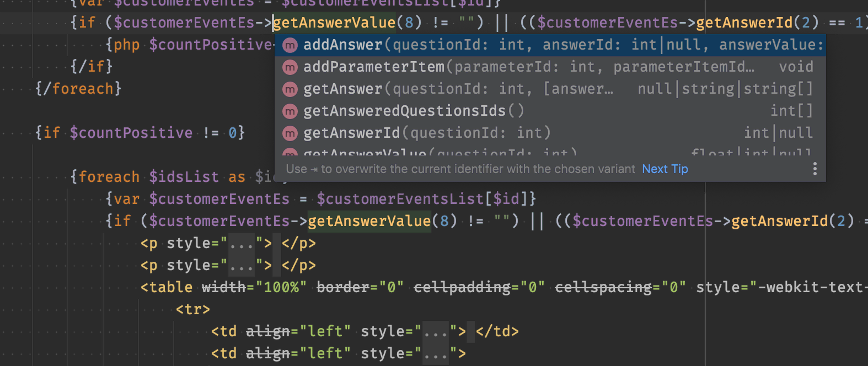Screen dimensions: 868x366
Task: Click the closing {/foreach} tag
Action: [78, 89]
